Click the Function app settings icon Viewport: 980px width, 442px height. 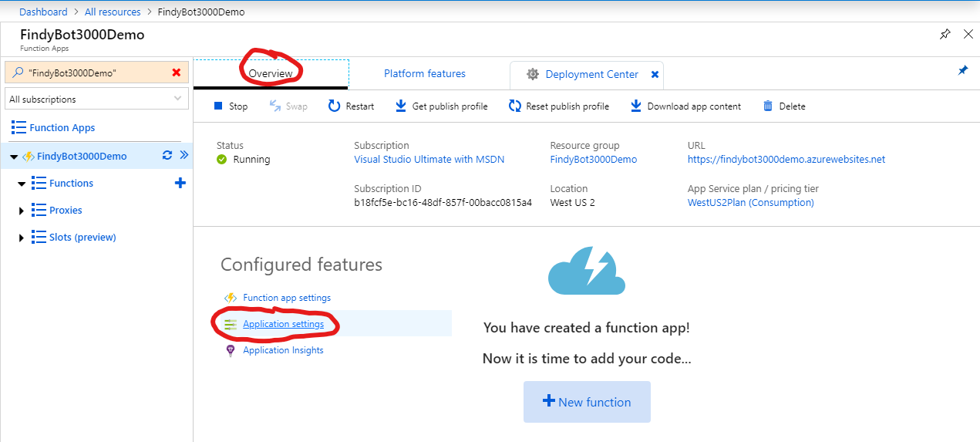[x=230, y=298]
